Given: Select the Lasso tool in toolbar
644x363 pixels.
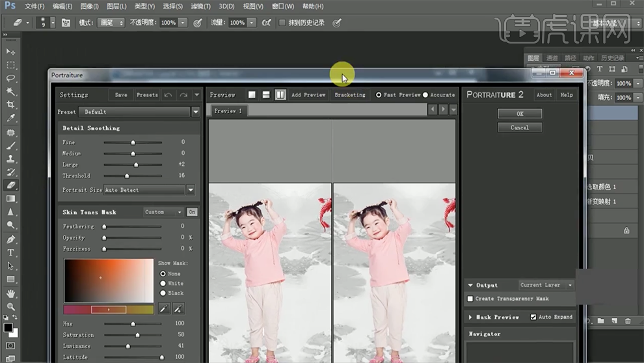Looking at the screenshot, I should (x=10, y=78).
